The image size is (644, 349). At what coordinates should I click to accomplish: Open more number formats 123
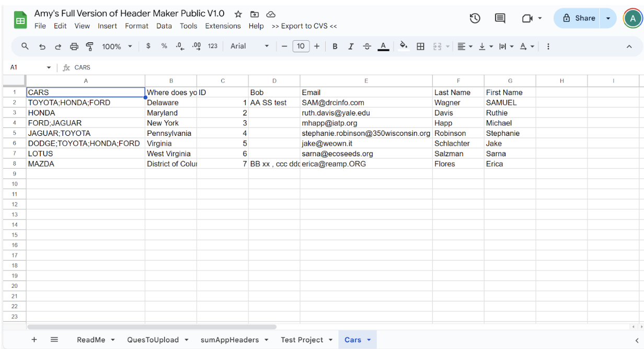(213, 46)
